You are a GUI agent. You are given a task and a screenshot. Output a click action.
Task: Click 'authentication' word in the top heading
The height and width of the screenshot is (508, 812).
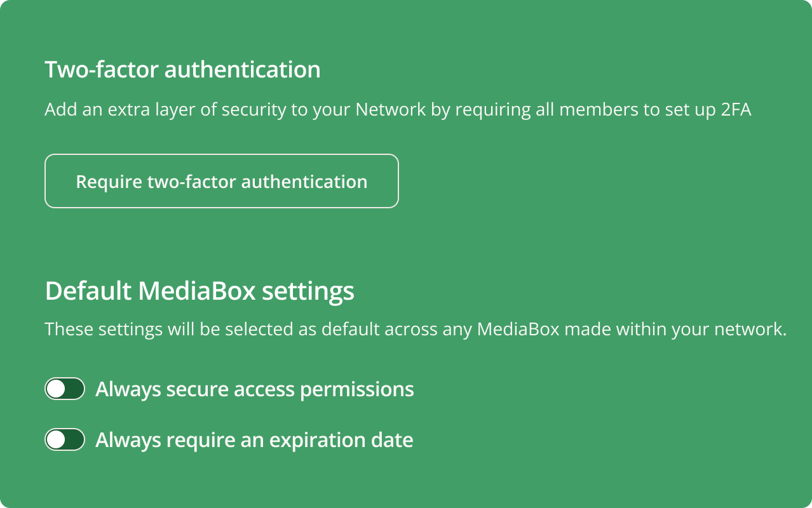click(x=242, y=69)
